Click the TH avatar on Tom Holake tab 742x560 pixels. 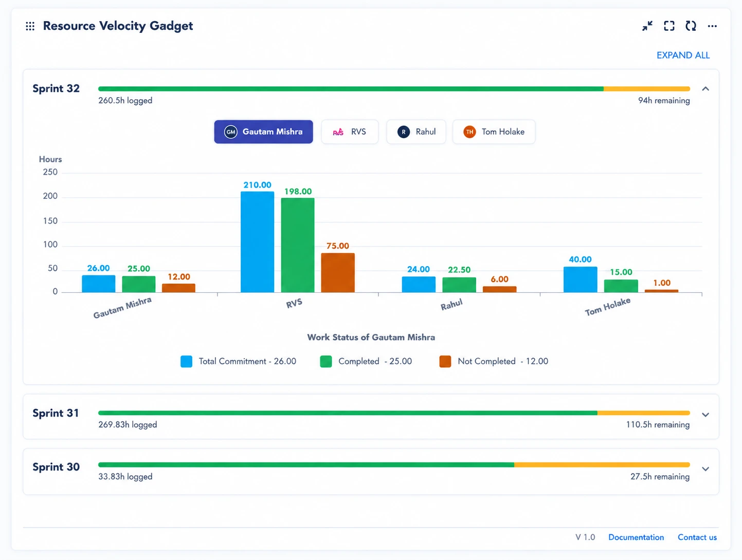(x=469, y=132)
